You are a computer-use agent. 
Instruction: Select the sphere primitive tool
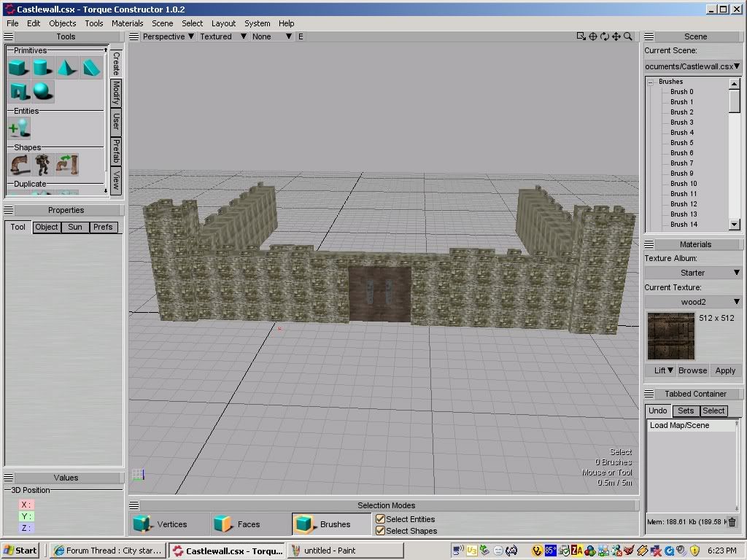[x=42, y=90]
